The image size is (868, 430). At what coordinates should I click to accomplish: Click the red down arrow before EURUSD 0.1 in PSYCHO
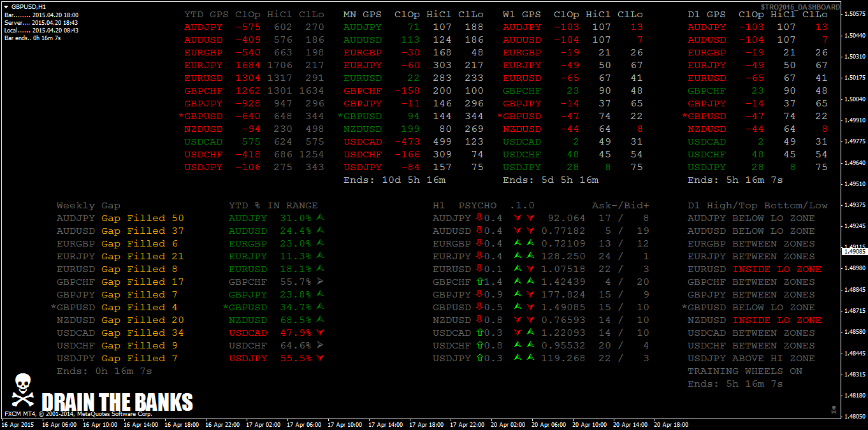(x=479, y=269)
